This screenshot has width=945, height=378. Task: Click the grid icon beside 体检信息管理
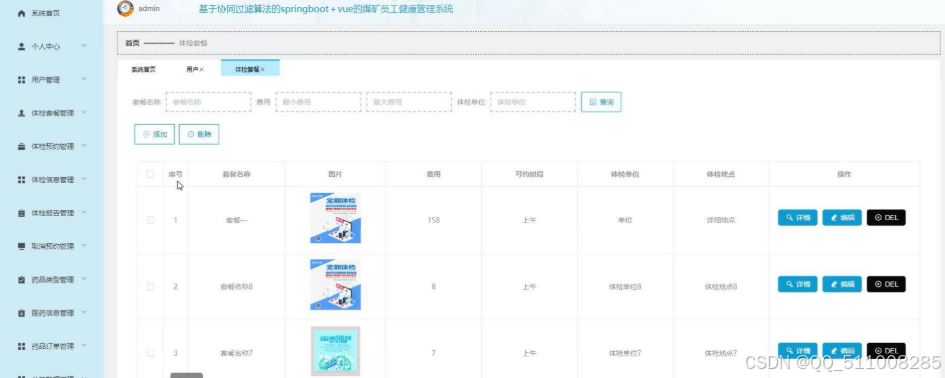click(x=22, y=180)
